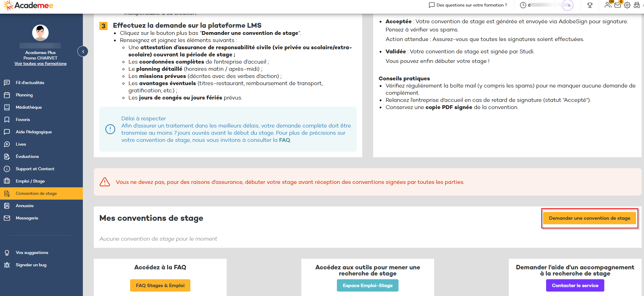Click the incognito spy icon in header
The image size is (644, 296).
click(637, 5)
